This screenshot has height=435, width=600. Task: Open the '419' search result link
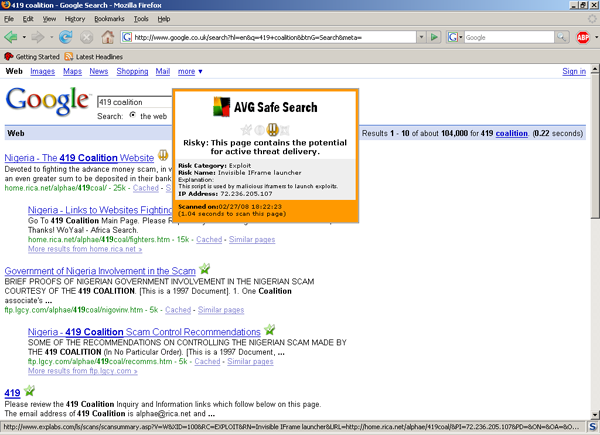pyautogui.click(x=12, y=393)
